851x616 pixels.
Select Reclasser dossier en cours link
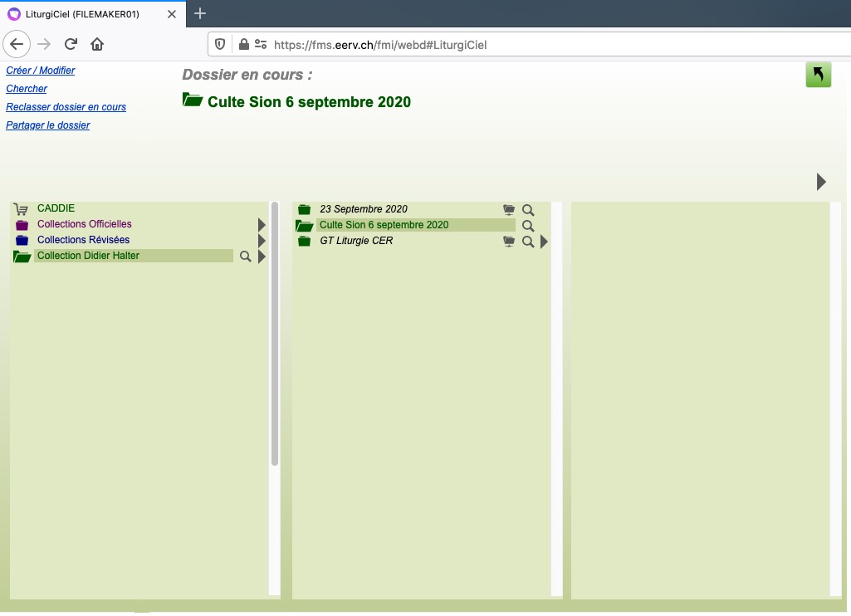(66, 107)
